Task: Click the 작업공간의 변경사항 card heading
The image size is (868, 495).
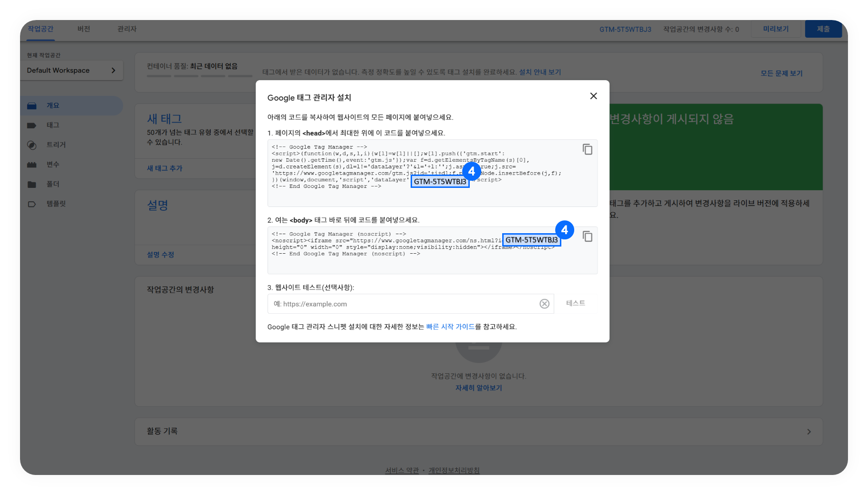Action: click(180, 289)
